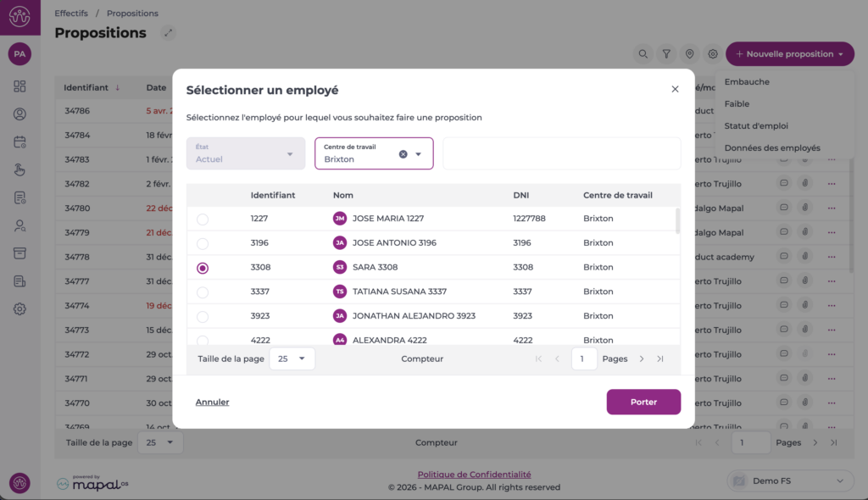
Task: Click the search magnifier icon in toolbar
Action: coord(643,54)
